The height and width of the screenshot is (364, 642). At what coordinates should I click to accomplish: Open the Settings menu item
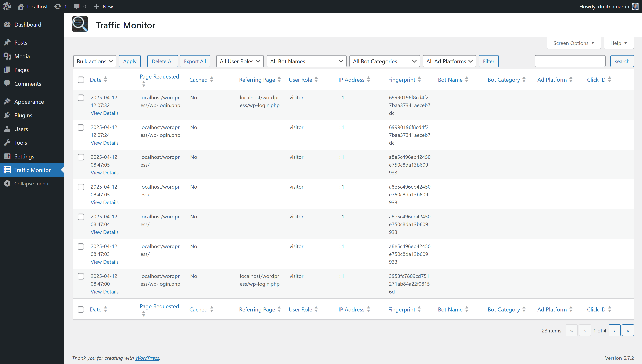[32, 156]
